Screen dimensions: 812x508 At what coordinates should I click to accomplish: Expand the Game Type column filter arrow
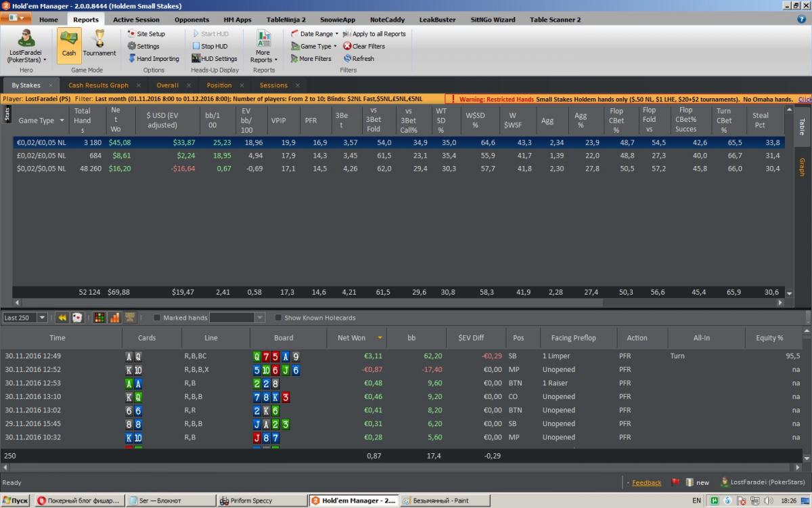pos(62,121)
